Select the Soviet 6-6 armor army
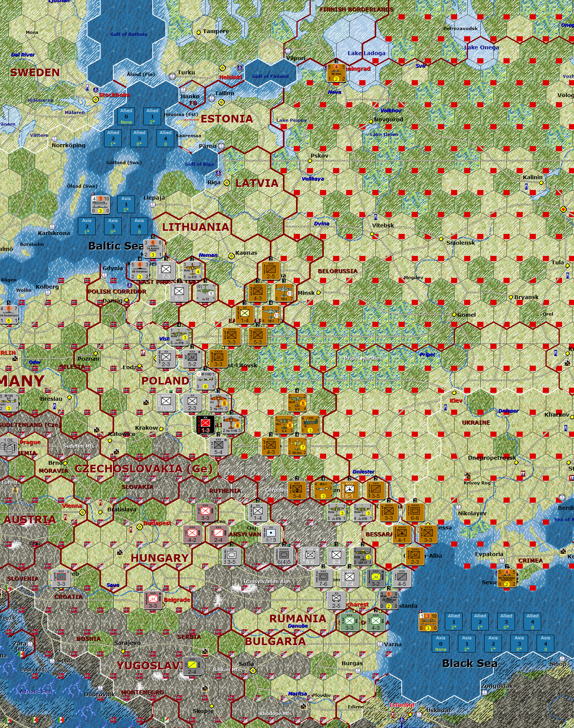Image resolution: width=574 pixels, height=728 pixels. coord(415,512)
